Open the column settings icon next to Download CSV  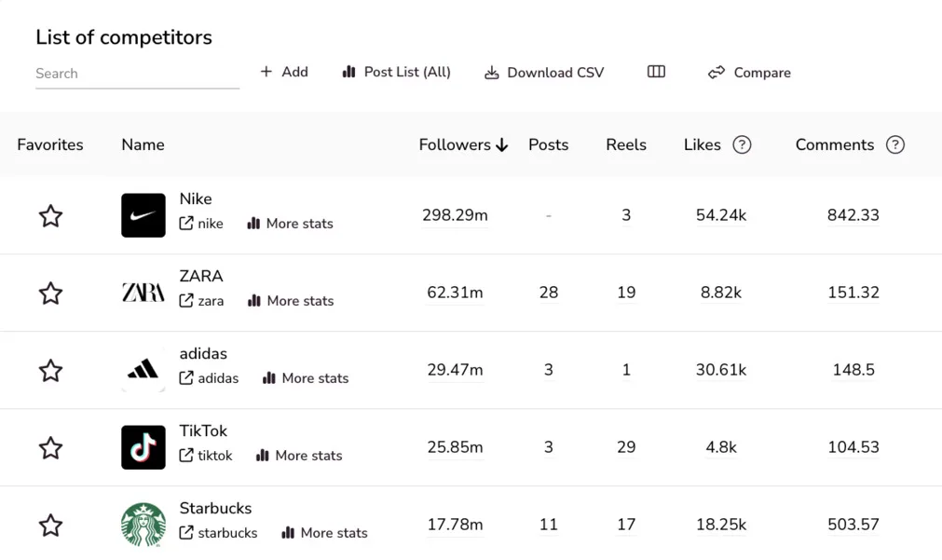click(656, 71)
